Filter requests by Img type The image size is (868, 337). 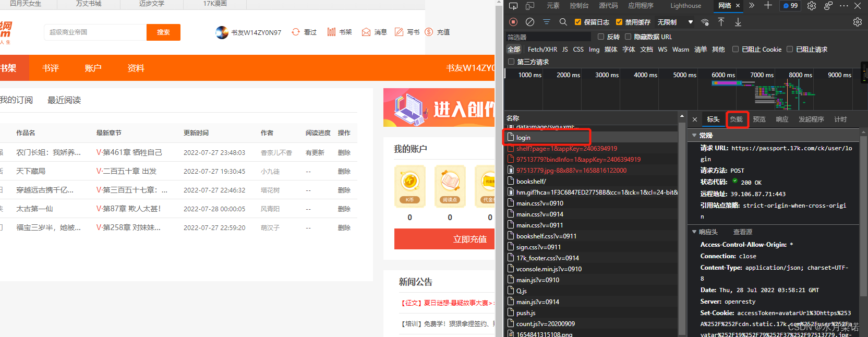pyautogui.click(x=594, y=49)
